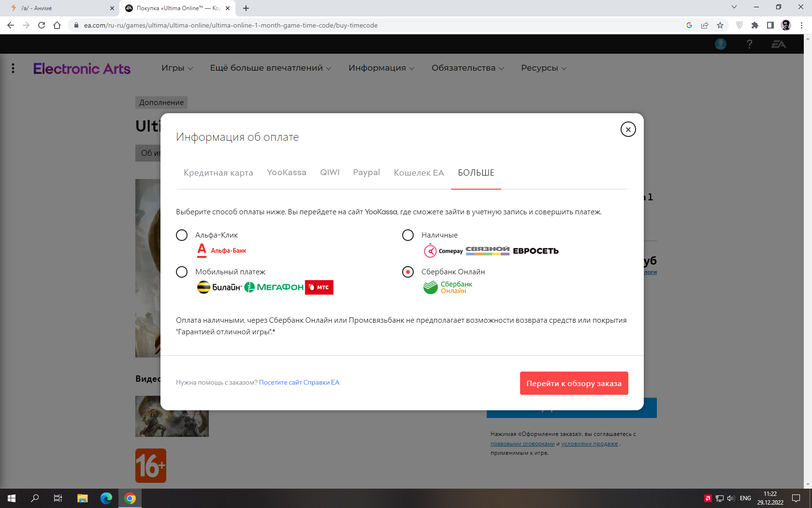Click Перейти к обзору заказа button
This screenshot has height=508, width=812.
[x=574, y=383]
